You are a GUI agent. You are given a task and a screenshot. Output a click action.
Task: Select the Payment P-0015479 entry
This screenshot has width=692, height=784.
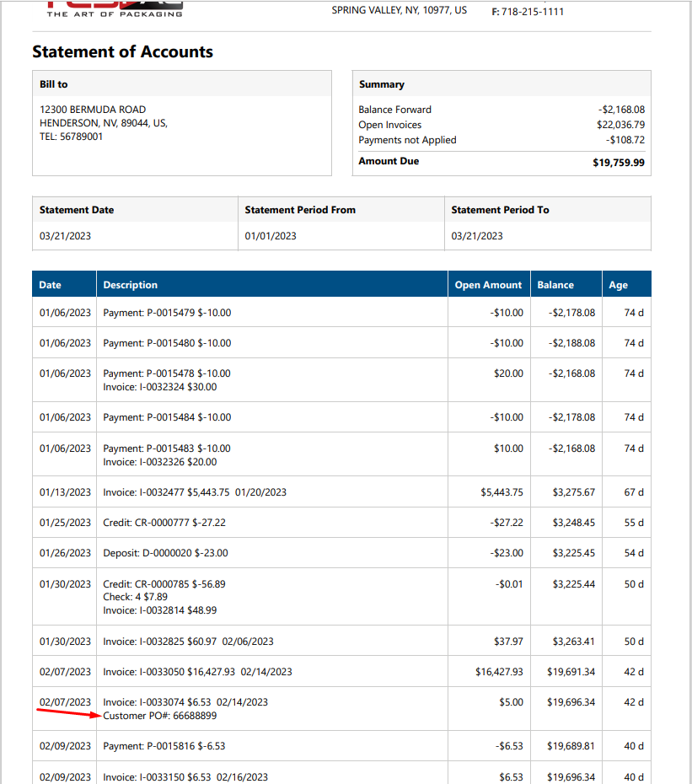point(167,313)
